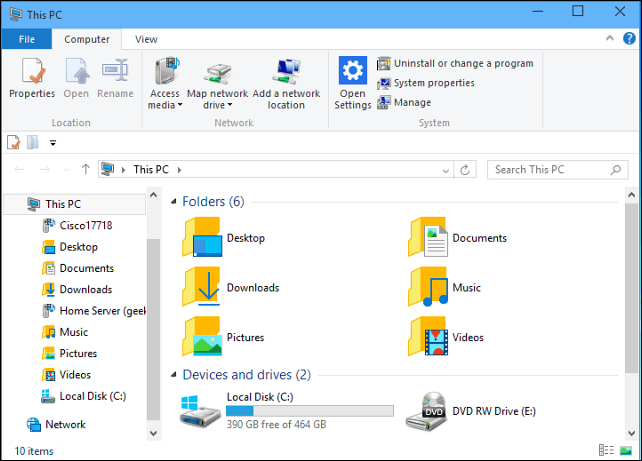Click the Properties ribbon icon
642x461 pixels.
pos(33,71)
